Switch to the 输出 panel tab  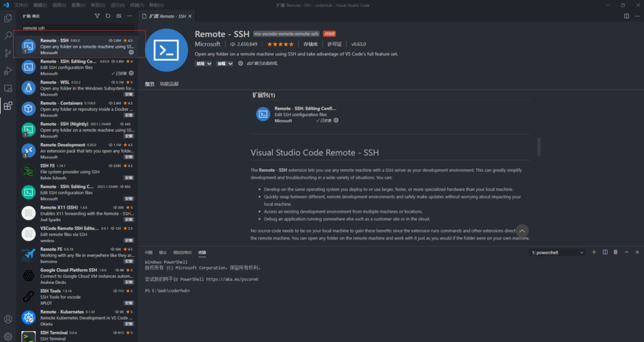(163, 252)
